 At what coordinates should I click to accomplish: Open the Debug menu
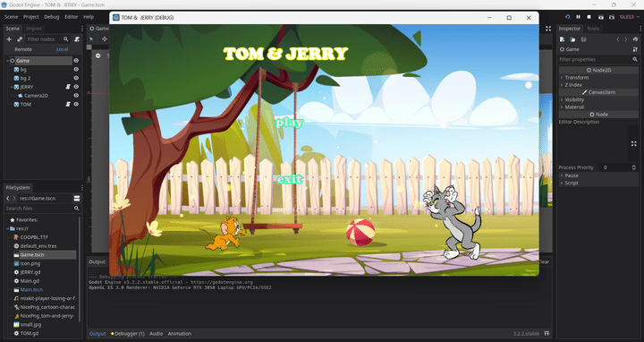click(52, 17)
